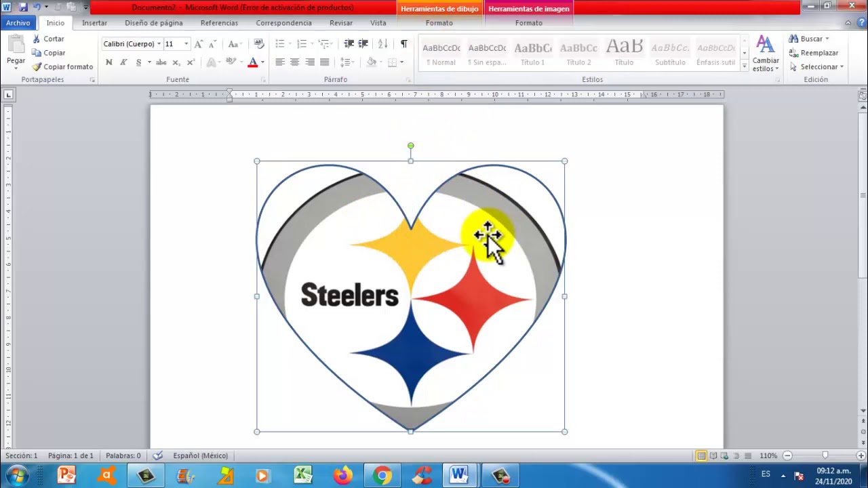Click the green rotation handle above image

pos(410,146)
